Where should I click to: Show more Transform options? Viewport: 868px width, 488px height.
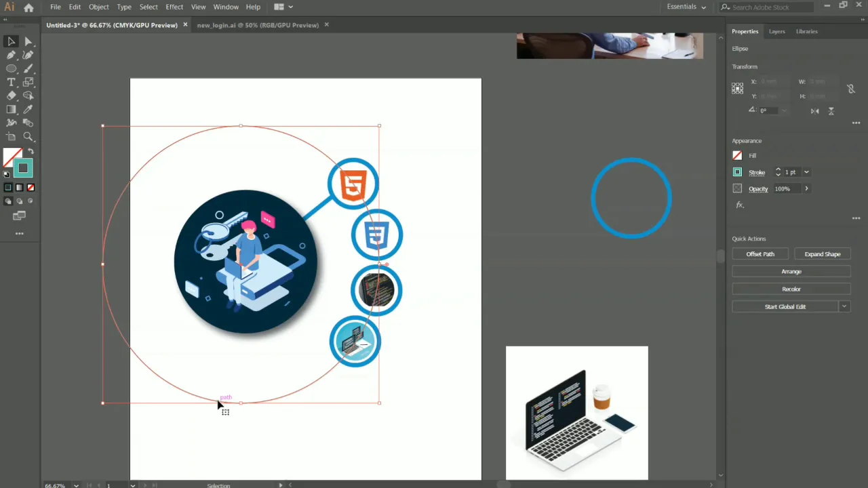point(856,123)
